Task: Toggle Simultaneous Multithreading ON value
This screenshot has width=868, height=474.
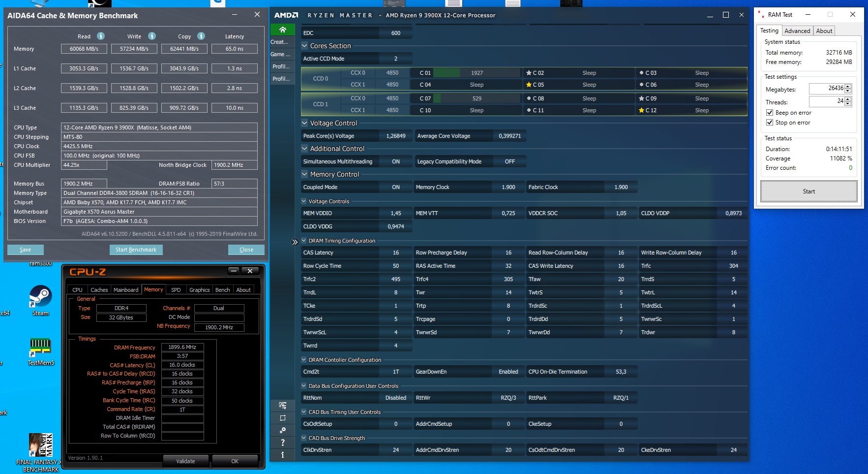Action: click(x=396, y=161)
